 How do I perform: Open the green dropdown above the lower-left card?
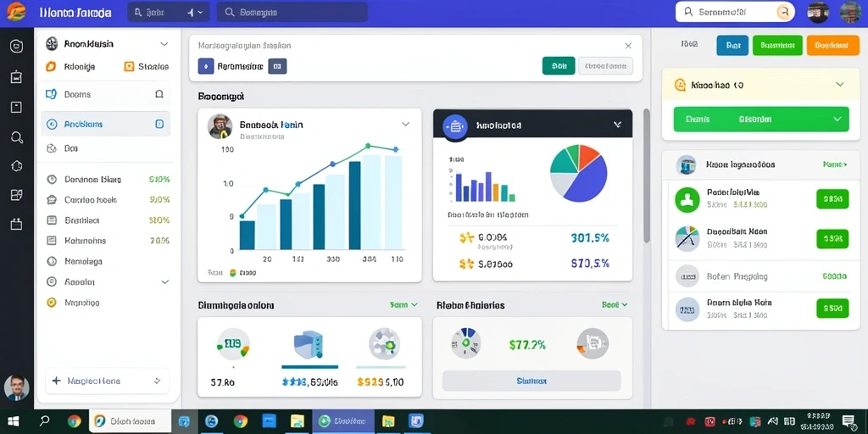click(x=403, y=304)
